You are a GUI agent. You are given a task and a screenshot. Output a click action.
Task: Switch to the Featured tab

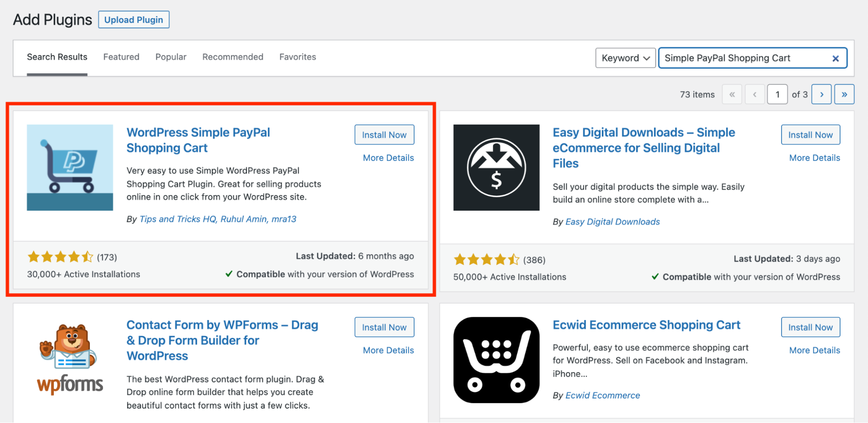coord(121,57)
